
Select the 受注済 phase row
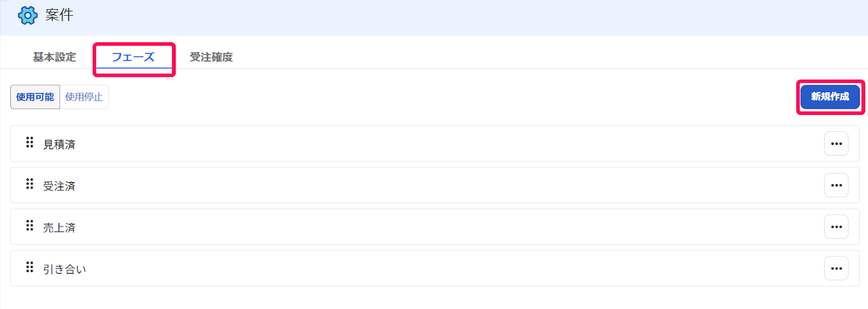435,185
